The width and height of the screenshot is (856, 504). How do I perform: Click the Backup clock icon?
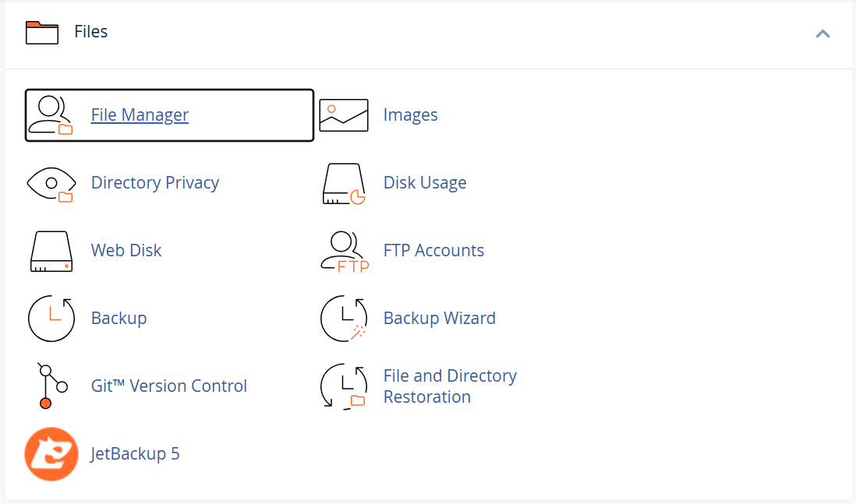click(x=51, y=319)
